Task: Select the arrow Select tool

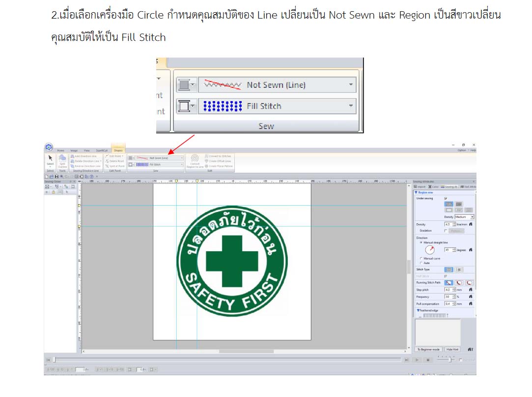Action: tap(50, 159)
